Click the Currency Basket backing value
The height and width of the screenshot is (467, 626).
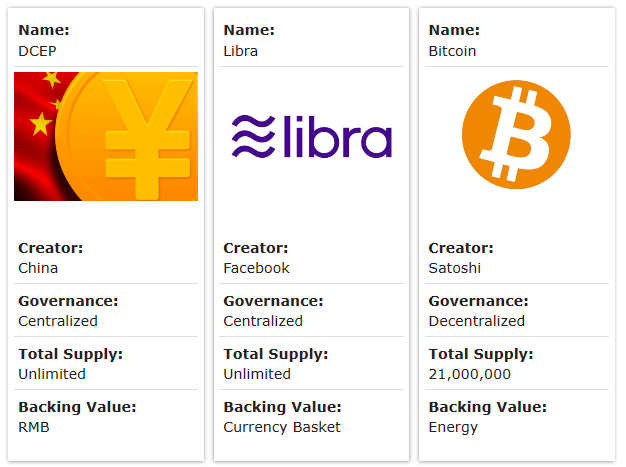click(x=282, y=427)
